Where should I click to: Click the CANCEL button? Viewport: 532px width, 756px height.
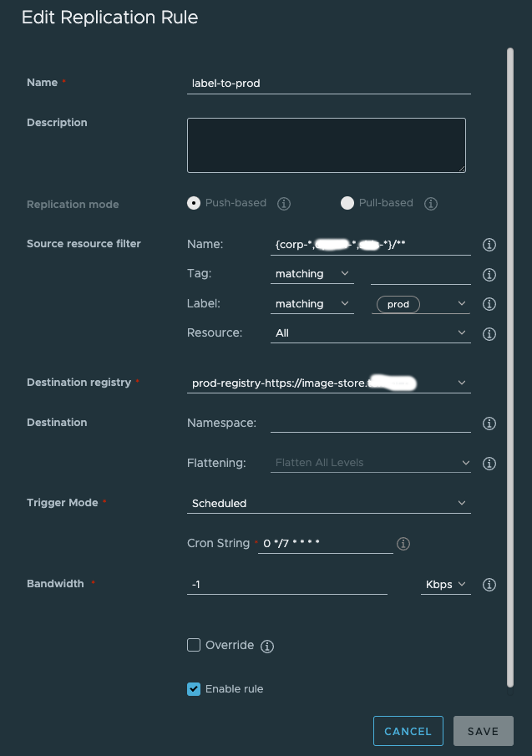[x=408, y=731]
